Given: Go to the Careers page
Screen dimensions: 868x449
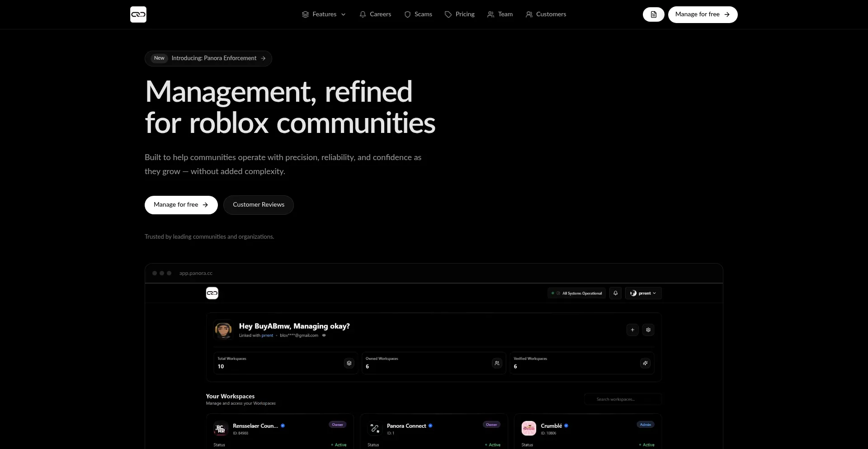Looking at the screenshot, I should coord(375,14).
